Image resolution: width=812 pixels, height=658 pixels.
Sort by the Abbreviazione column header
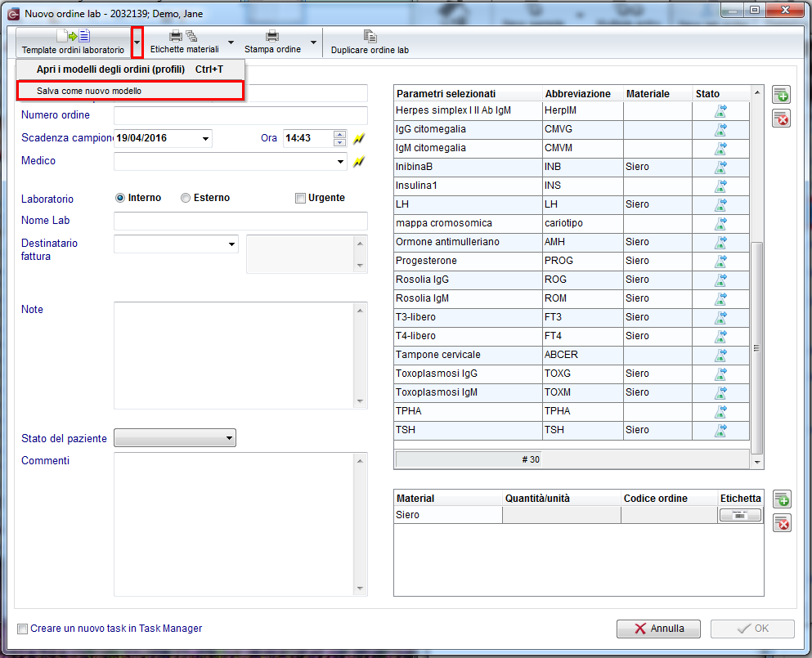coord(582,94)
